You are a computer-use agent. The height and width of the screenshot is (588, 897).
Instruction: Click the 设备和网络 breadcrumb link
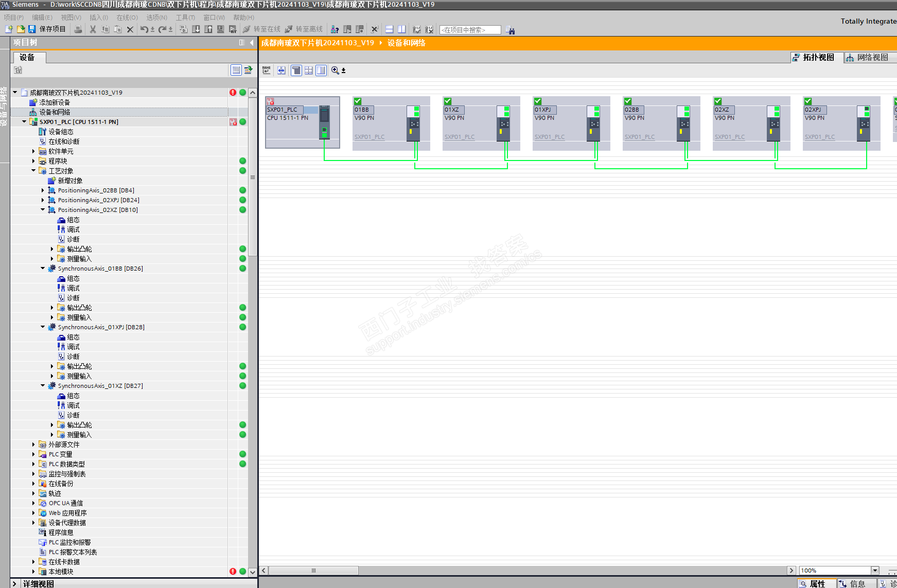pos(407,43)
